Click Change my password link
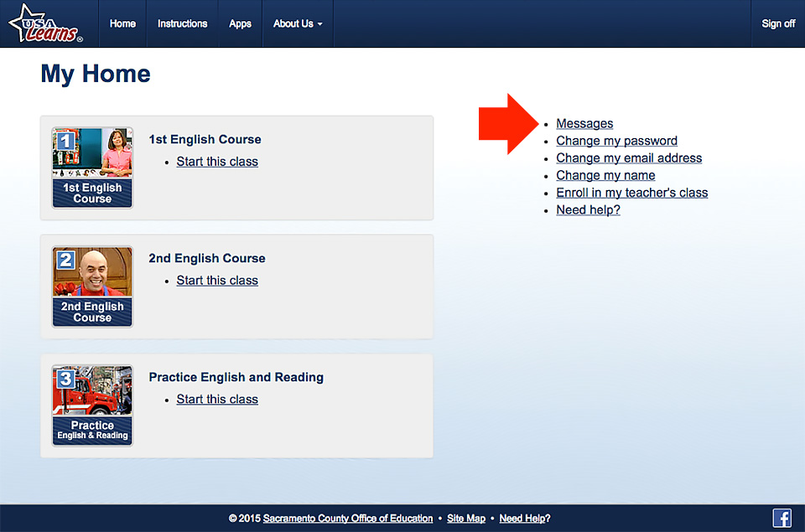Screen dimensions: 805x532 tap(616, 141)
